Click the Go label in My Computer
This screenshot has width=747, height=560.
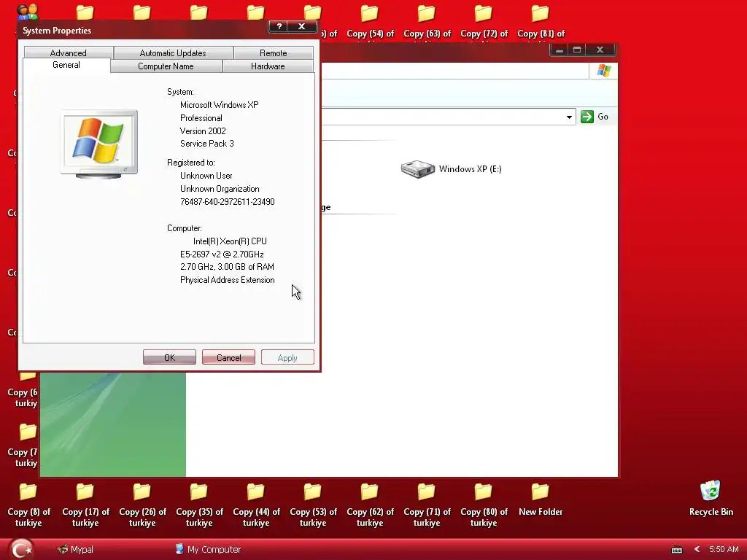[x=603, y=117]
